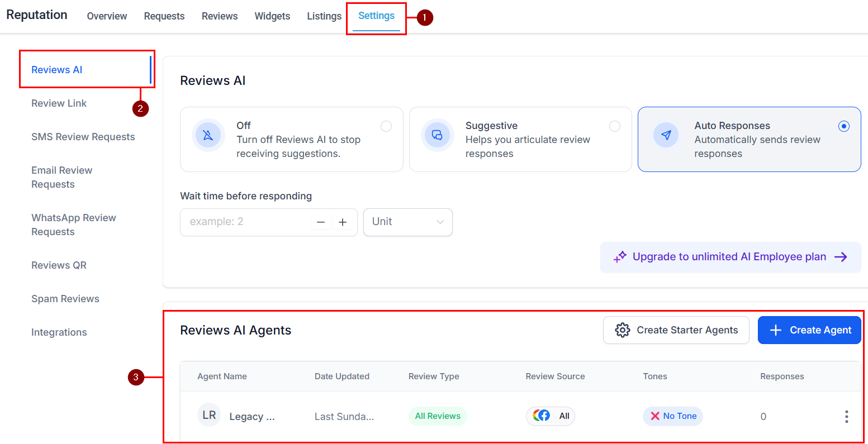Open Spam Reviews in the sidebar

point(65,298)
